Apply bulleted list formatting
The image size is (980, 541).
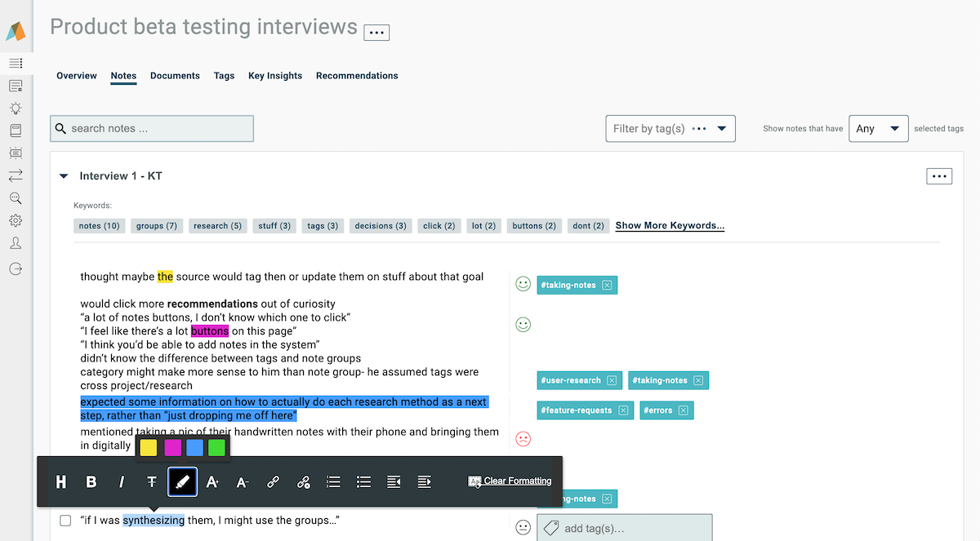click(x=364, y=482)
